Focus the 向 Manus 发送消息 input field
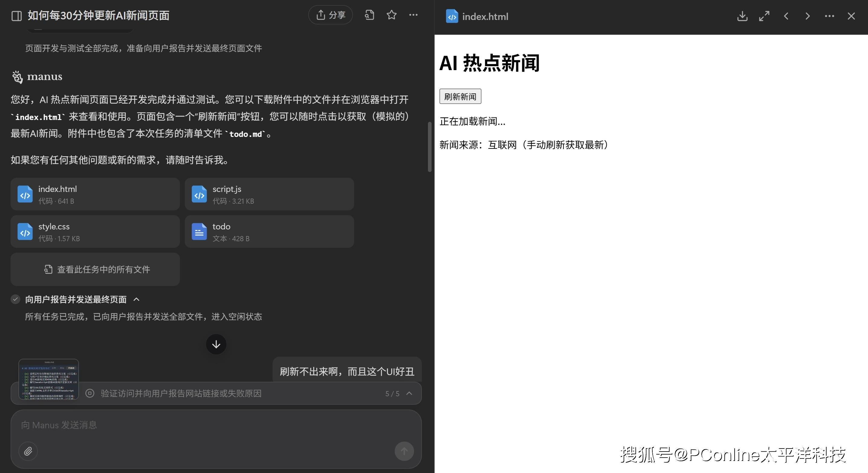Viewport: 868px width, 473px height. point(202,425)
